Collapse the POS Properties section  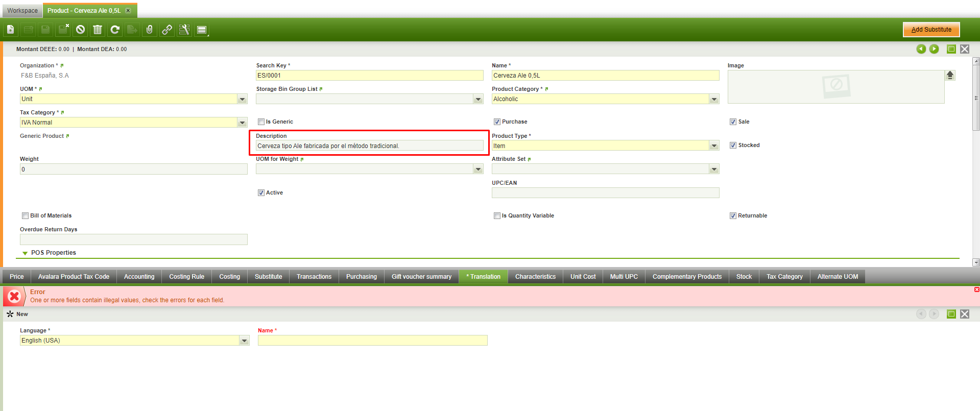(25, 253)
